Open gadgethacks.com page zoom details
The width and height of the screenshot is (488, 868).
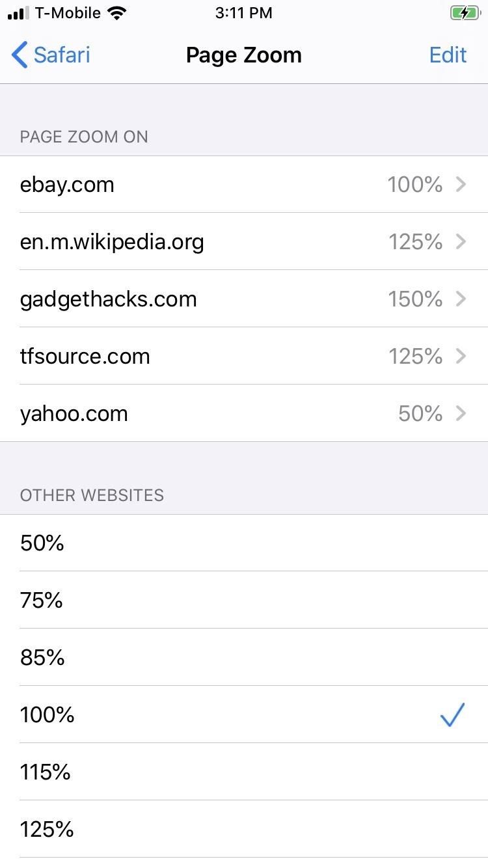point(244,299)
